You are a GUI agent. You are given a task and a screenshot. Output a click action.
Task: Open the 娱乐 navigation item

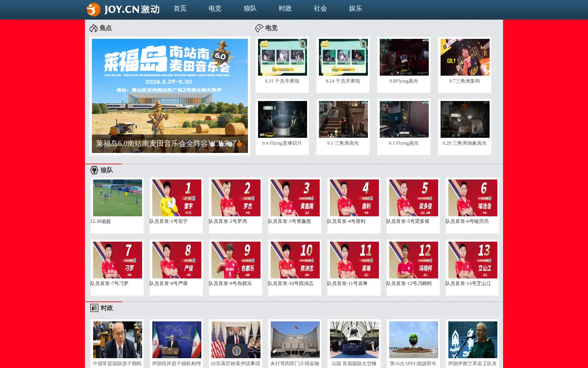click(x=355, y=9)
